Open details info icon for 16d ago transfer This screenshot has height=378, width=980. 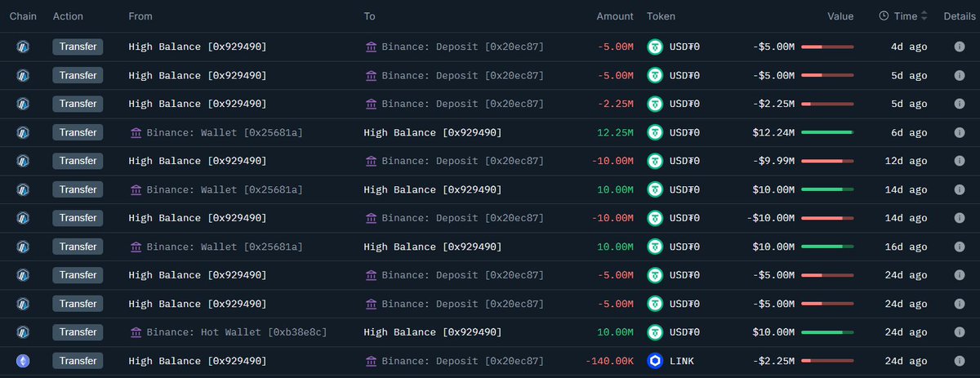(x=960, y=247)
